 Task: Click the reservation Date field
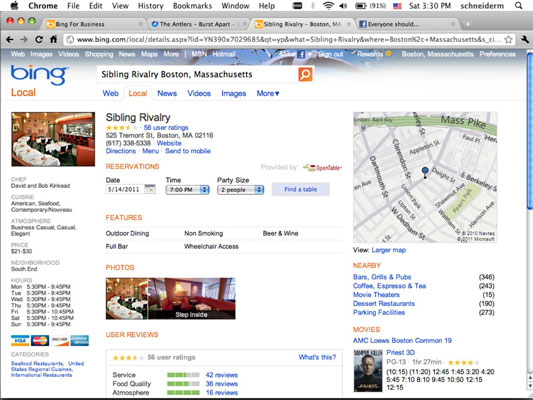coord(125,189)
